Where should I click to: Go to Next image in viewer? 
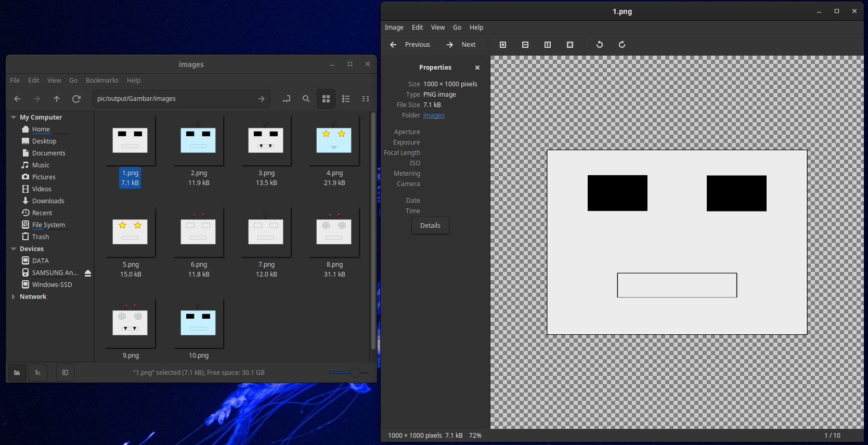click(461, 45)
